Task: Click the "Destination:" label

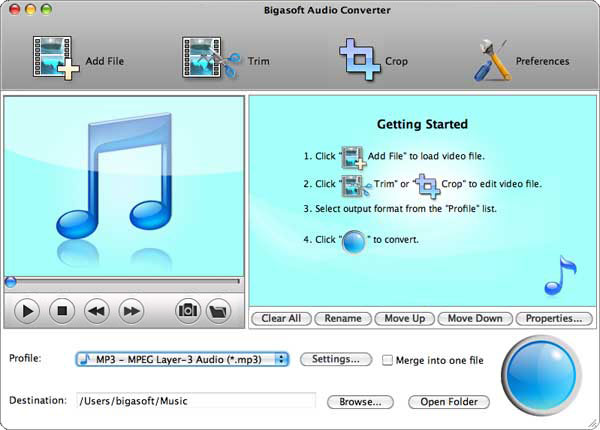Action: [38, 400]
